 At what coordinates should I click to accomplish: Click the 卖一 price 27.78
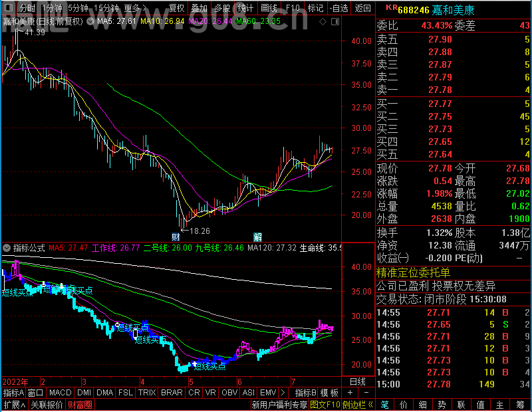[x=440, y=90]
